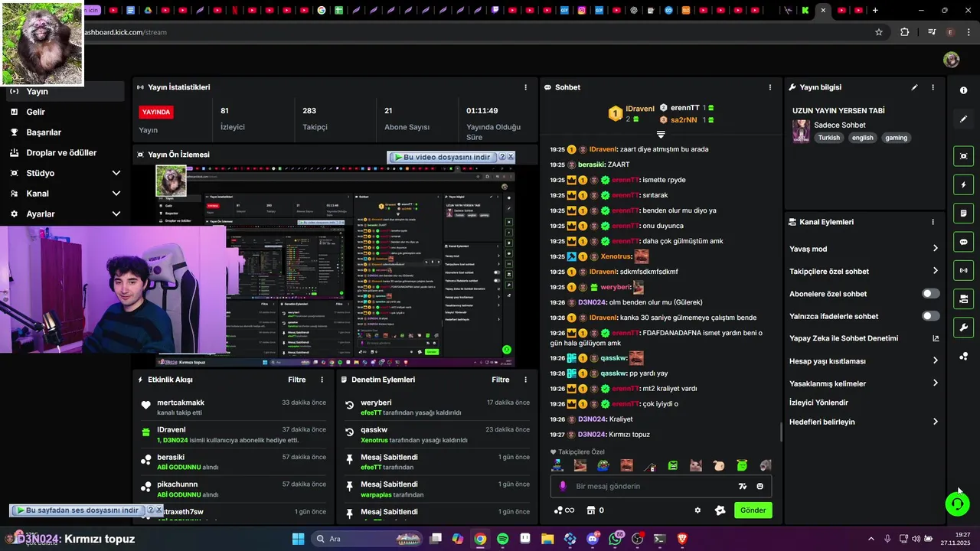Screen dimensions: 980x551
Task: Open Yayın İstatistikleri three-dot menu
Action: point(525,87)
